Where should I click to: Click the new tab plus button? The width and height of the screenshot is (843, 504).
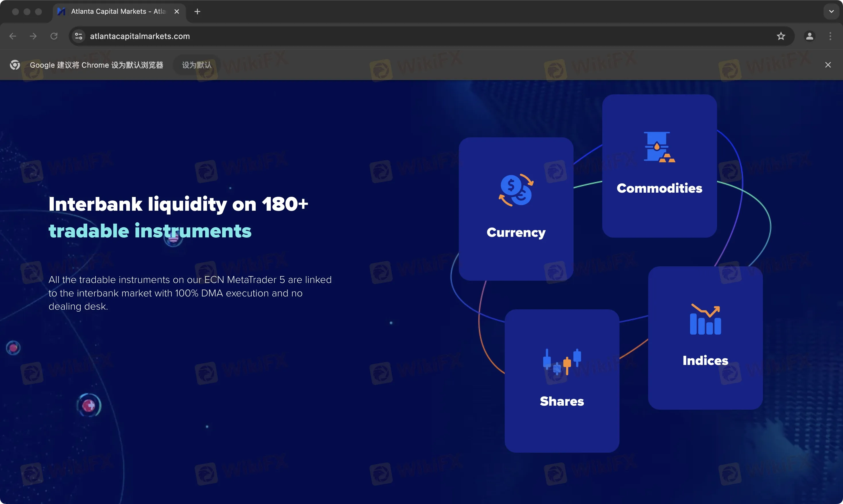click(x=197, y=11)
